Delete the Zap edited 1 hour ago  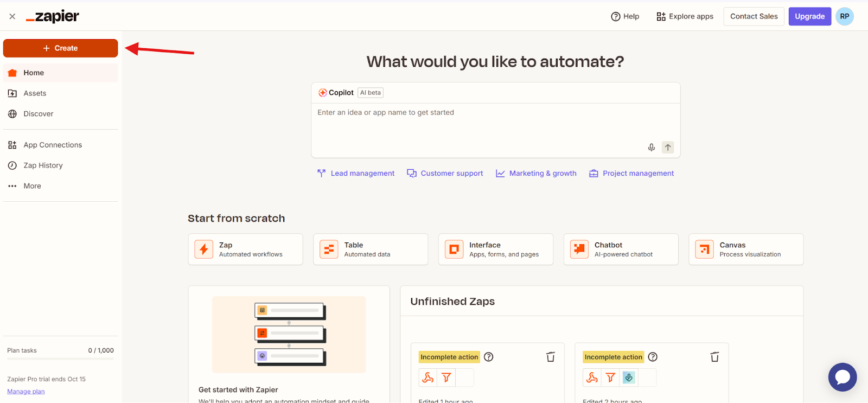551,357
